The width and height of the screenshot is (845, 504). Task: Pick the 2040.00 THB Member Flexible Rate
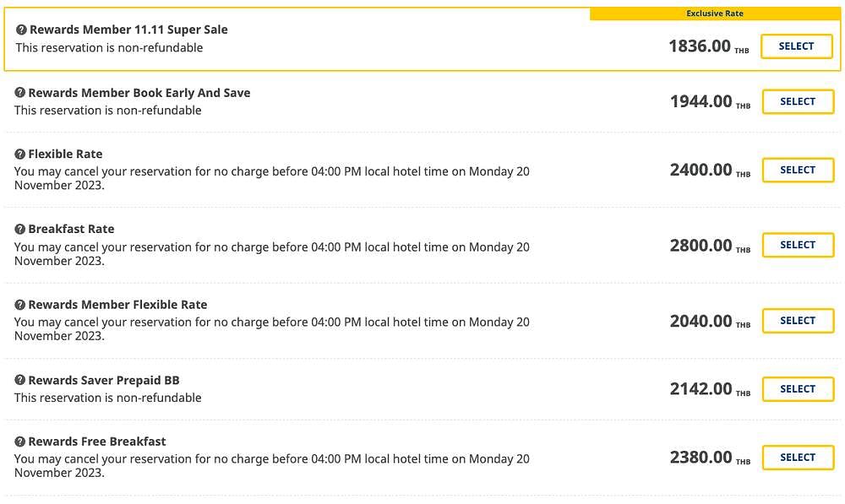[x=799, y=321]
